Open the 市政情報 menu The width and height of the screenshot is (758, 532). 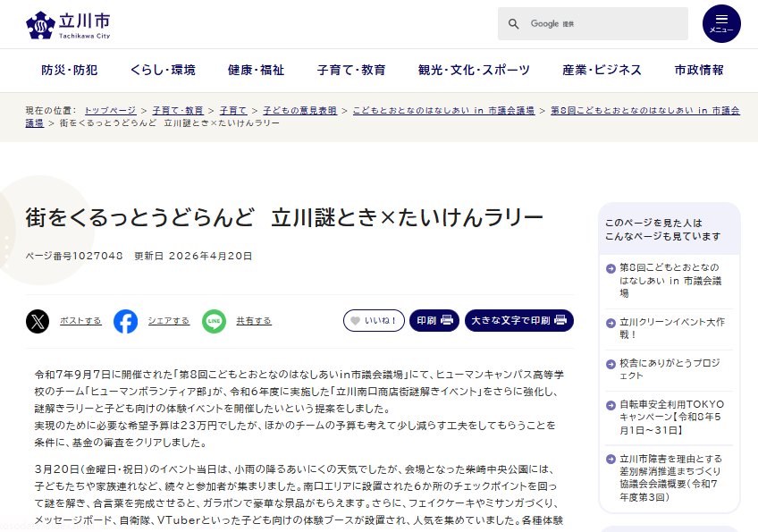coord(699,70)
